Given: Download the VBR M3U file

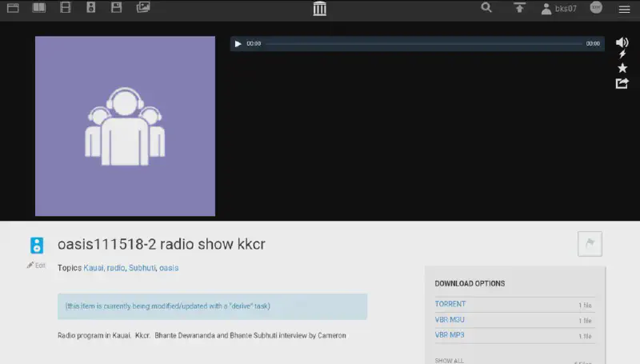Looking at the screenshot, I should pyautogui.click(x=450, y=319).
